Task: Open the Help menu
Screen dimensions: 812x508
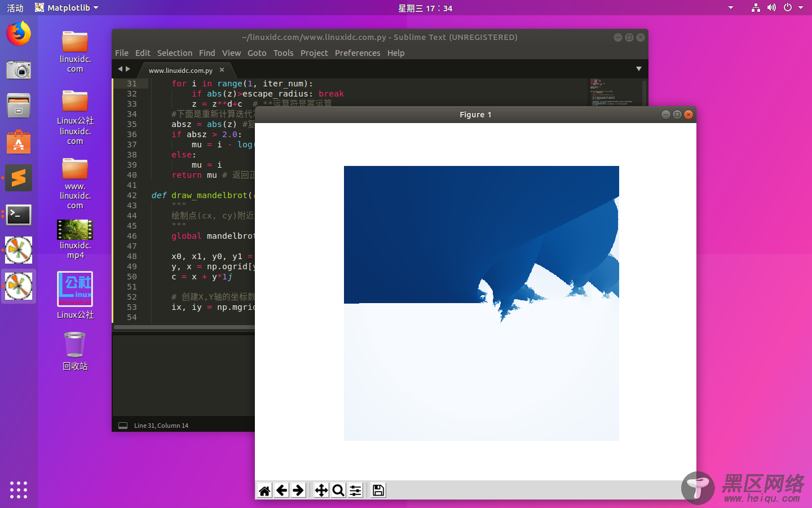Action: (396, 53)
